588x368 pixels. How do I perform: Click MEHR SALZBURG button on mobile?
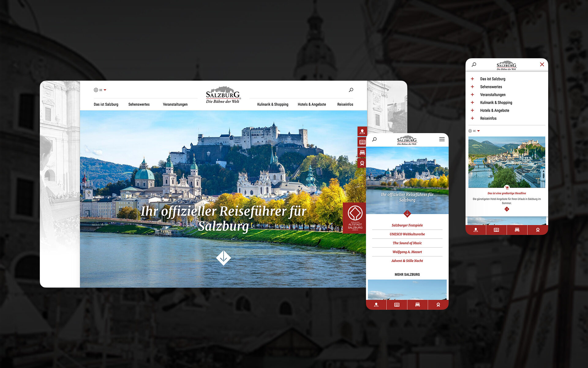coord(406,274)
